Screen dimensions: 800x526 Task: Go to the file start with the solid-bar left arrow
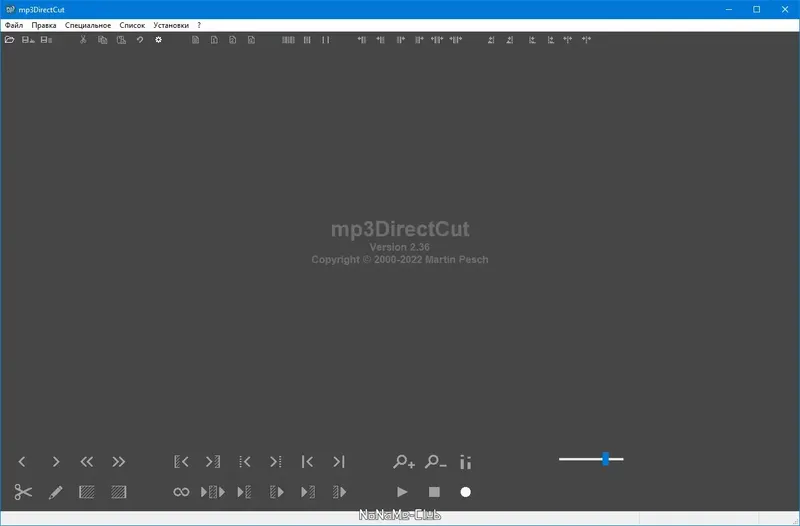[x=307, y=462]
